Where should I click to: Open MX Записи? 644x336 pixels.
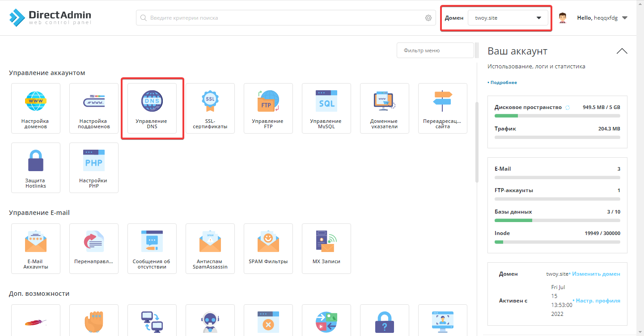(326, 248)
